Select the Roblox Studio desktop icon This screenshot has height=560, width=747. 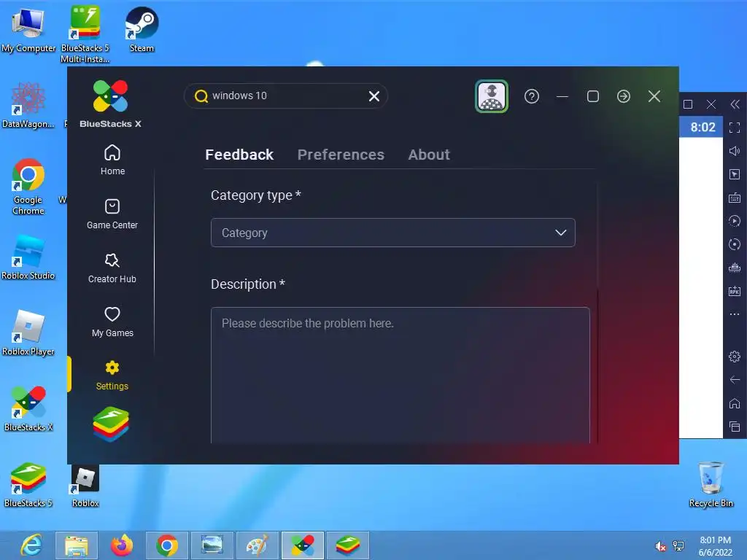[28, 257]
